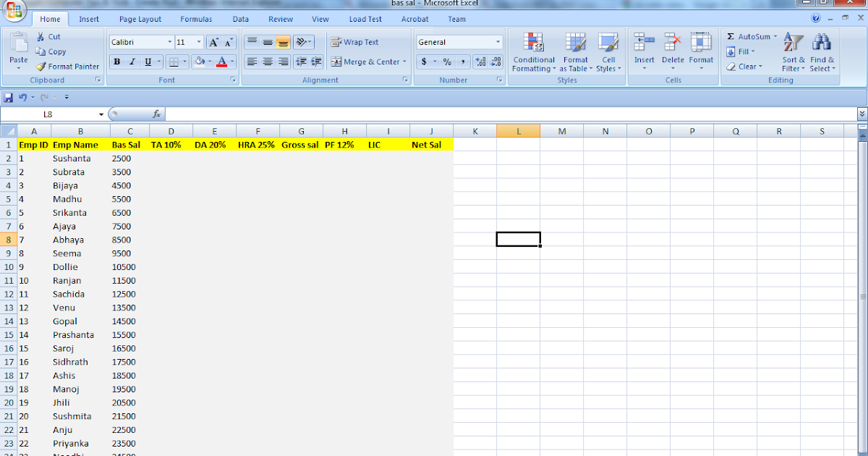
Task: Click the Percent Style icon
Action: click(447, 62)
